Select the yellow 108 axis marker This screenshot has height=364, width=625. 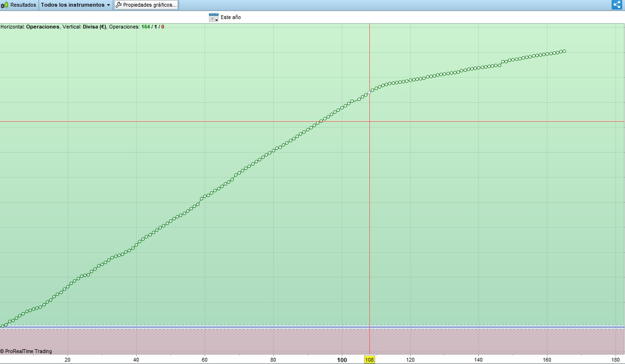[x=369, y=360]
